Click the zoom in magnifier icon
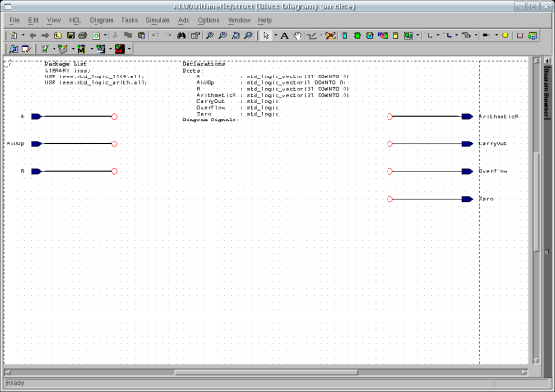This screenshot has width=555, height=392. 210,35
